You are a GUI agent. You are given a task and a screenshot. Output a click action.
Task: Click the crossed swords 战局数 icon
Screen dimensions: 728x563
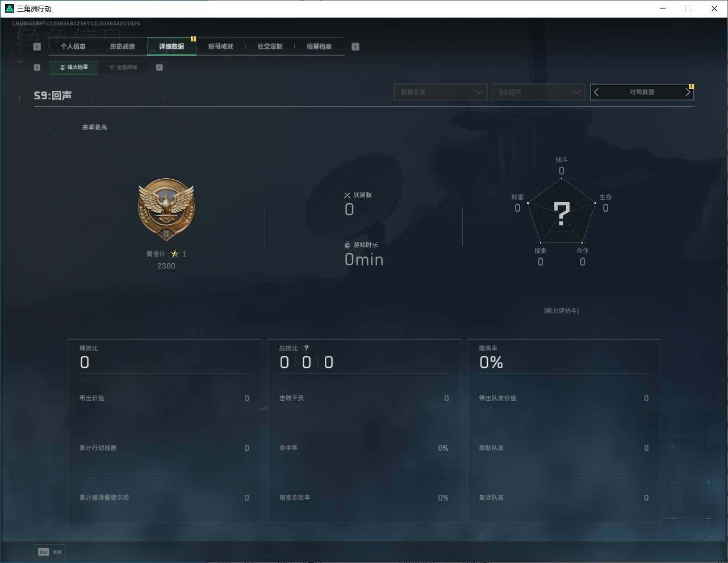[x=348, y=195]
